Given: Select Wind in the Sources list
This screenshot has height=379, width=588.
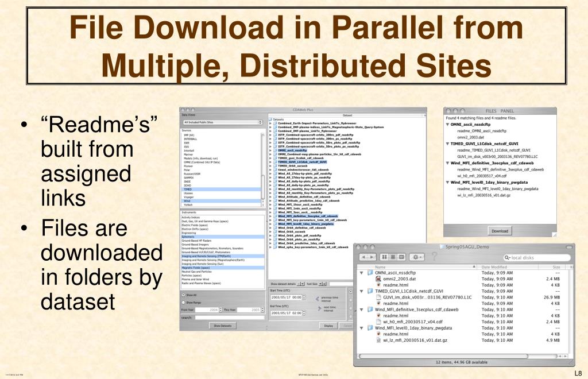Looking at the screenshot, I should (221, 201).
